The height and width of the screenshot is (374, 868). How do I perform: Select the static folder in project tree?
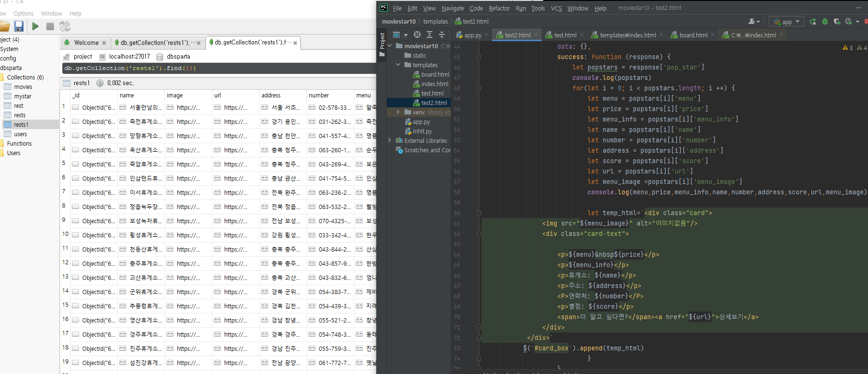[419, 55]
